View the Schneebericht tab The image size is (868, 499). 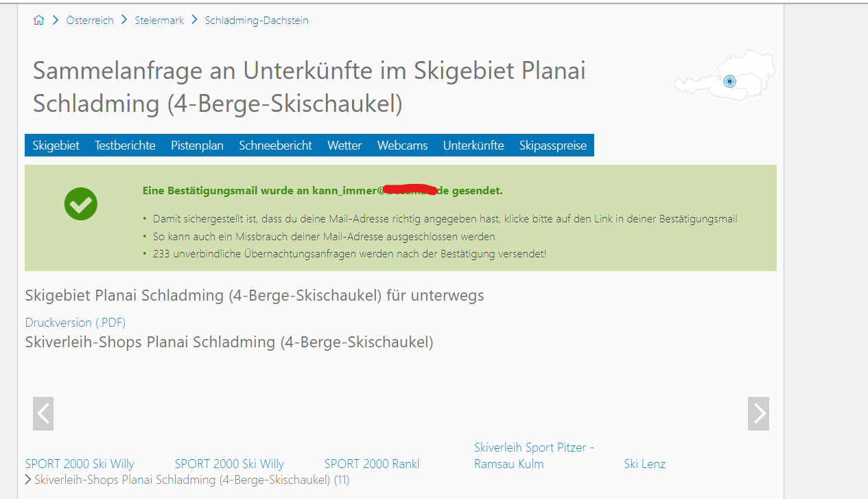[x=275, y=146]
